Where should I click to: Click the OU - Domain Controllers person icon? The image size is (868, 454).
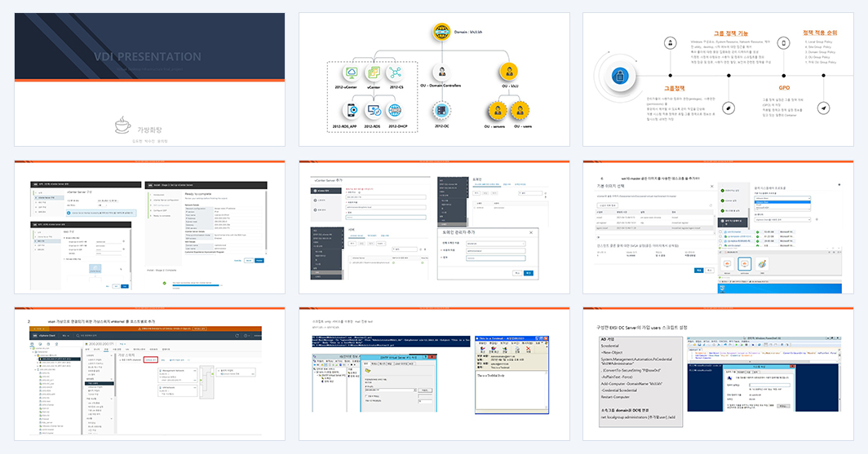(x=442, y=73)
